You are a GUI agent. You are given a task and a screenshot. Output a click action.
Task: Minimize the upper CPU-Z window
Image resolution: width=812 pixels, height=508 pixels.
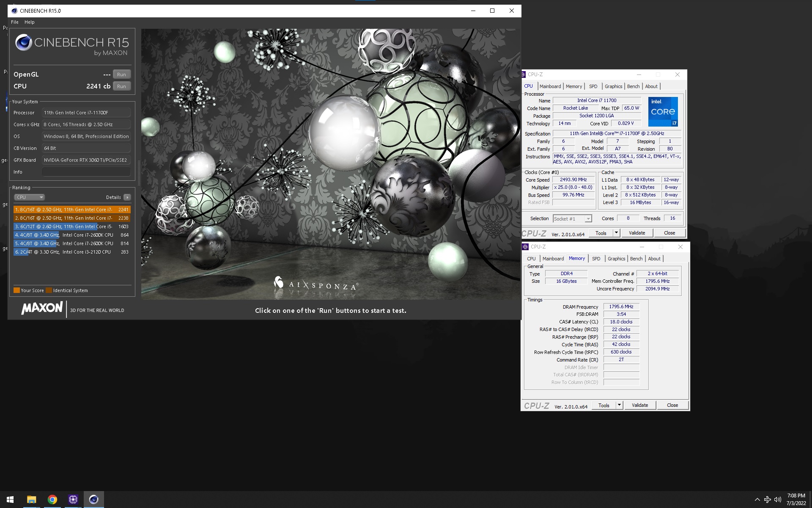tap(639, 75)
